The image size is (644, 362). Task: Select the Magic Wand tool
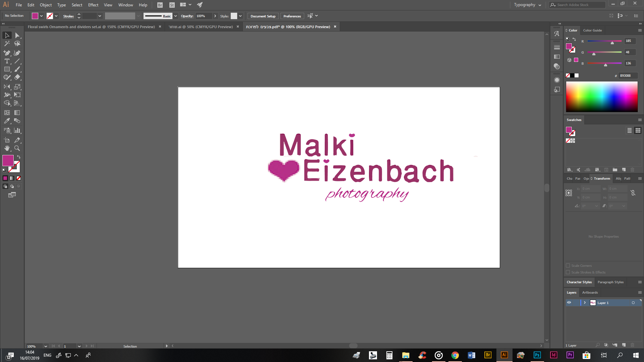(7, 44)
